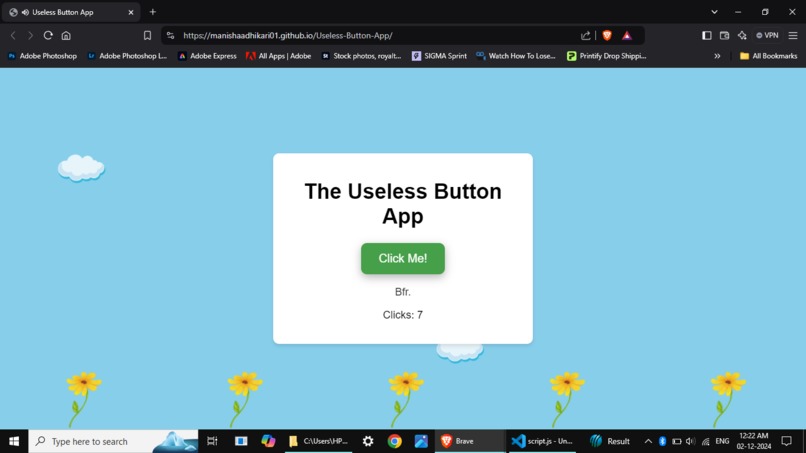Open the Printify Drop Shipping bookmark
806x453 pixels.
pyautogui.click(x=607, y=56)
